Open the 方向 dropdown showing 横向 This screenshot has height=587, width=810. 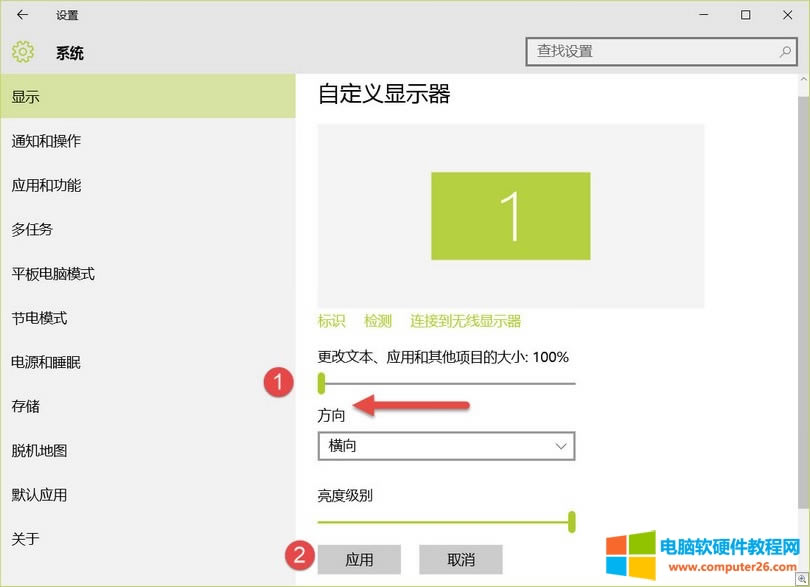446,446
